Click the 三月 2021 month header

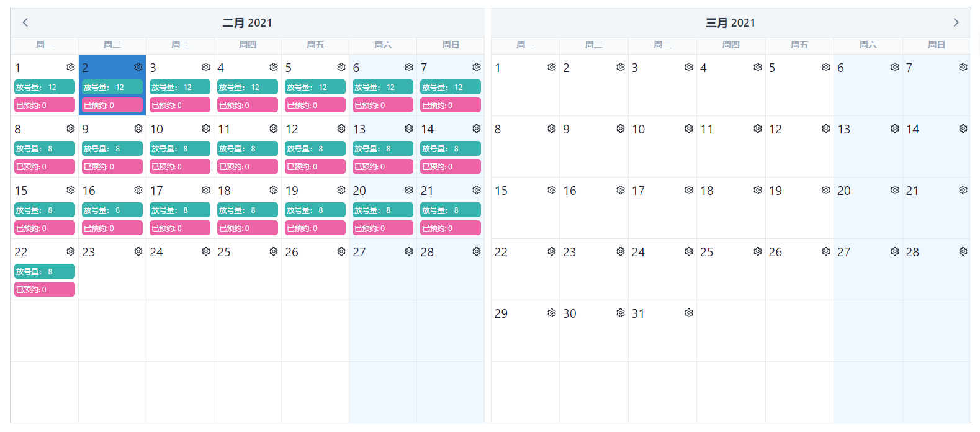[x=731, y=23]
